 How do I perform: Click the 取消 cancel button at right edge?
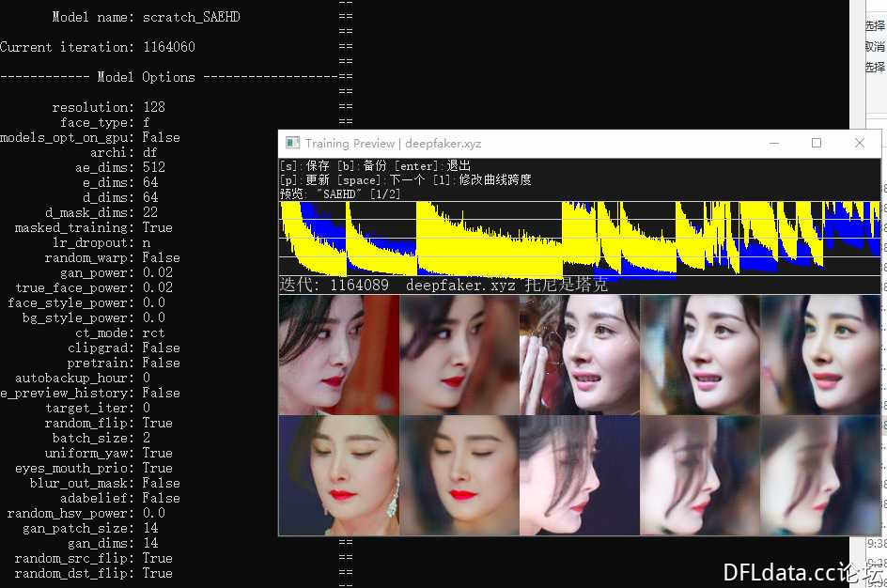tap(875, 47)
